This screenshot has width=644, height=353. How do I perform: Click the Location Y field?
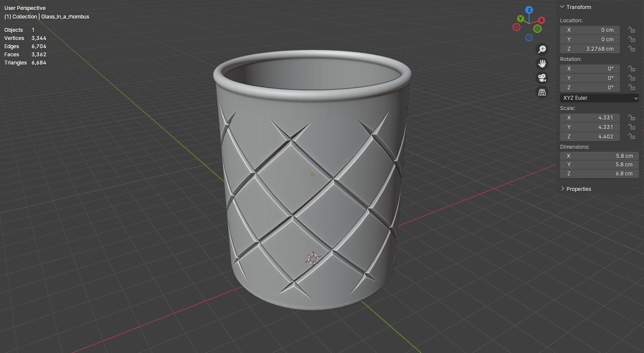(x=590, y=40)
